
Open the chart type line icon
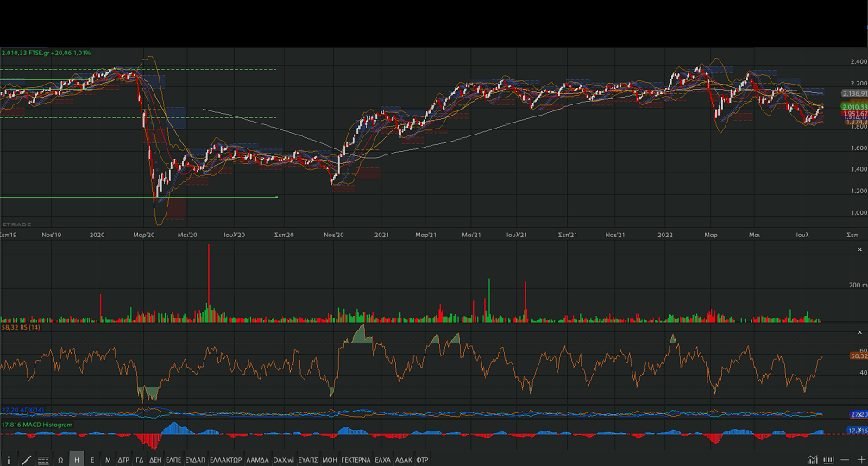point(812,459)
